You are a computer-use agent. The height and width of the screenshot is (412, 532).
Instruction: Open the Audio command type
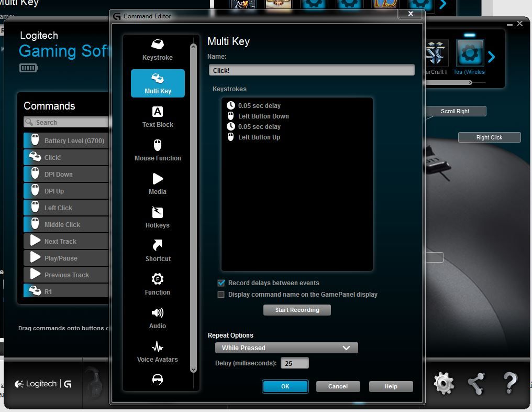pos(158,318)
